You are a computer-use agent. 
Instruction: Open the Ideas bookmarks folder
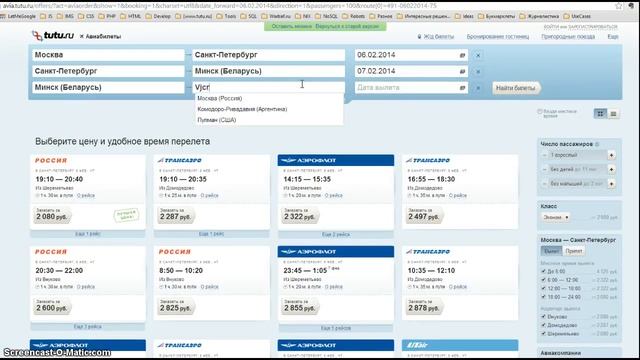pos(464,16)
